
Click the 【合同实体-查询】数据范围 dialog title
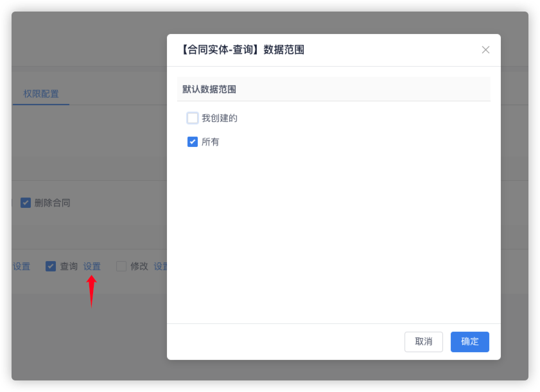(x=243, y=49)
